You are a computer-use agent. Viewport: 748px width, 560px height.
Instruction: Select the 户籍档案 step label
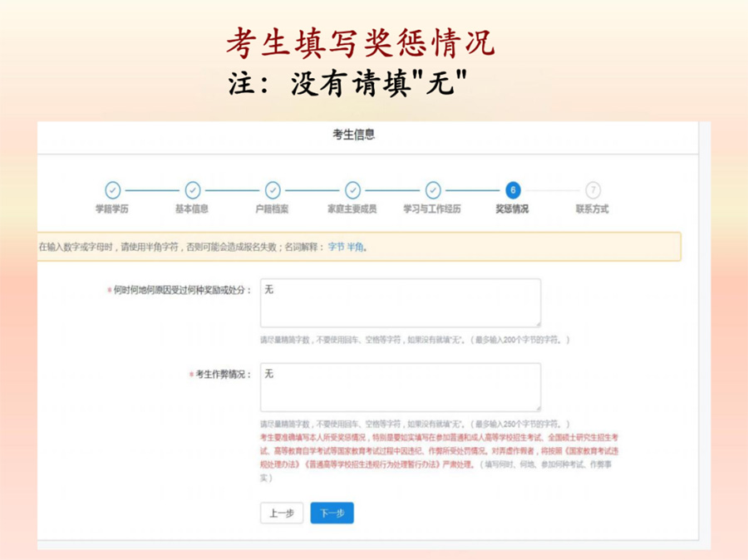272,209
